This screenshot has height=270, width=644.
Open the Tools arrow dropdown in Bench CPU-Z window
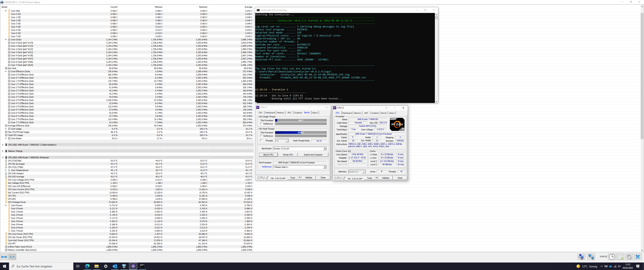[x=300, y=178]
